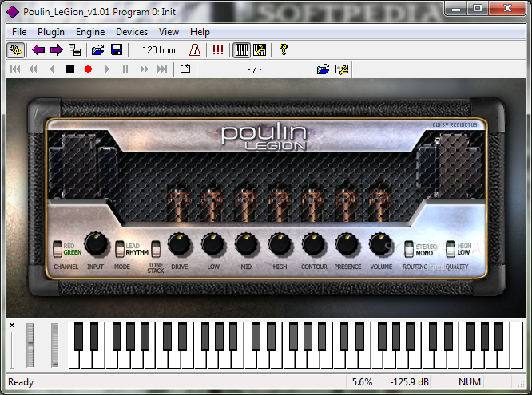Viewport: 532px width, 395px height.
Task: Click the INPUT knob
Action: 96,243
